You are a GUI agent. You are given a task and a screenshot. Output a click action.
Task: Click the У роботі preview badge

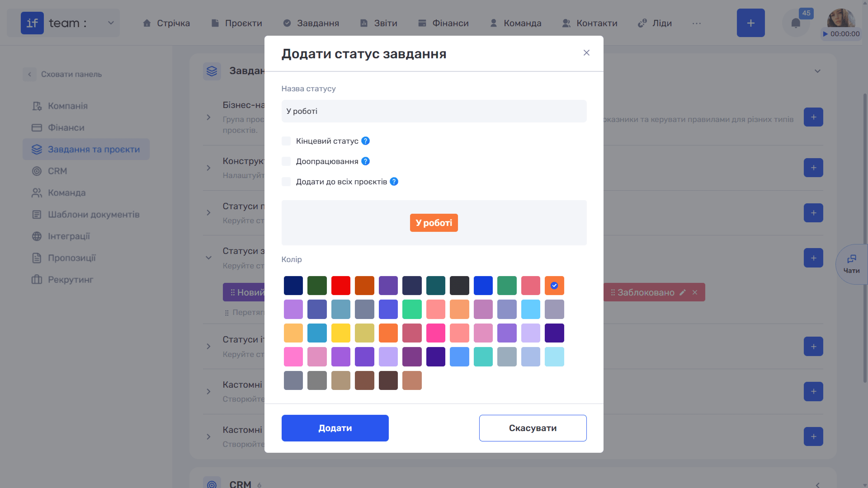click(434, 223)
